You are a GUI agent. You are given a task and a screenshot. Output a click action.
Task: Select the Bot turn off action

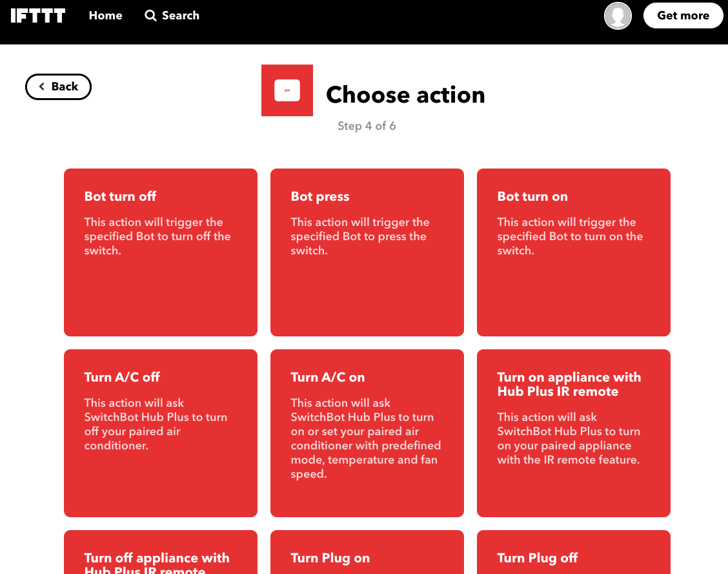click(161, 252)
